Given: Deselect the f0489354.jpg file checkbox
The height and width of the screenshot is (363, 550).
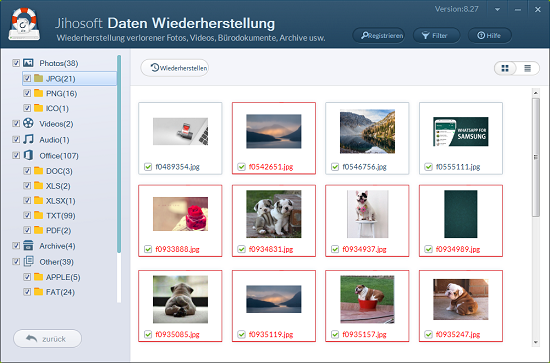Looking at the screenshot, I should click(148, 167).
